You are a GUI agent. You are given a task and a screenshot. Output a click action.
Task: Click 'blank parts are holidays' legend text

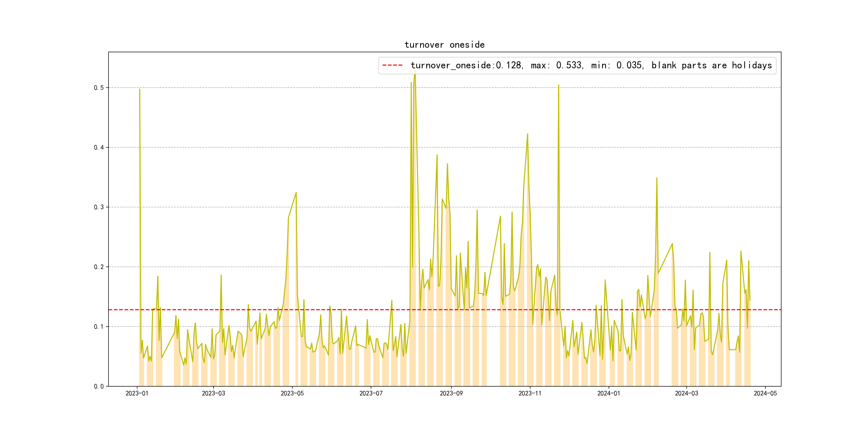point(711,65)
